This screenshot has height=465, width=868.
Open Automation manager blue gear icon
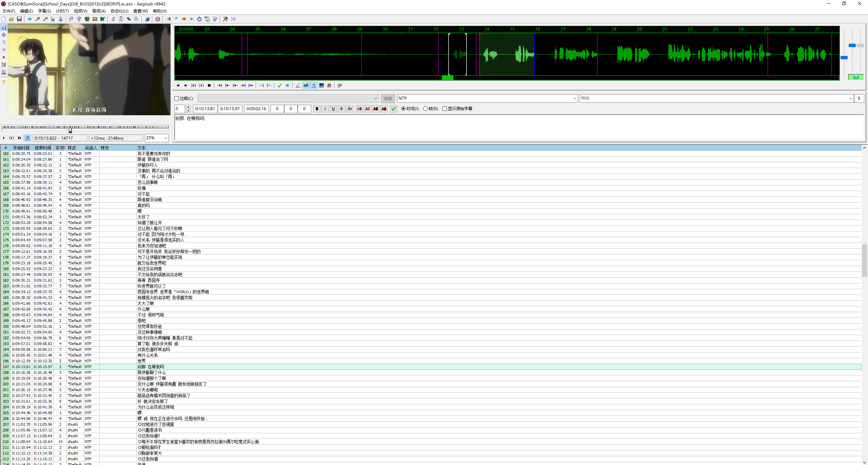147,19
